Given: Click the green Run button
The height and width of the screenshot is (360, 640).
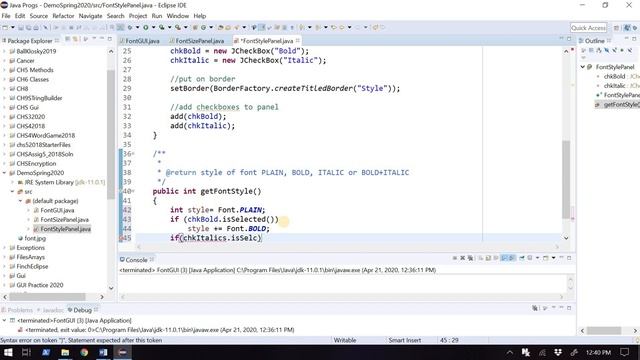Looking at the screenshot, I should (146, 28).
